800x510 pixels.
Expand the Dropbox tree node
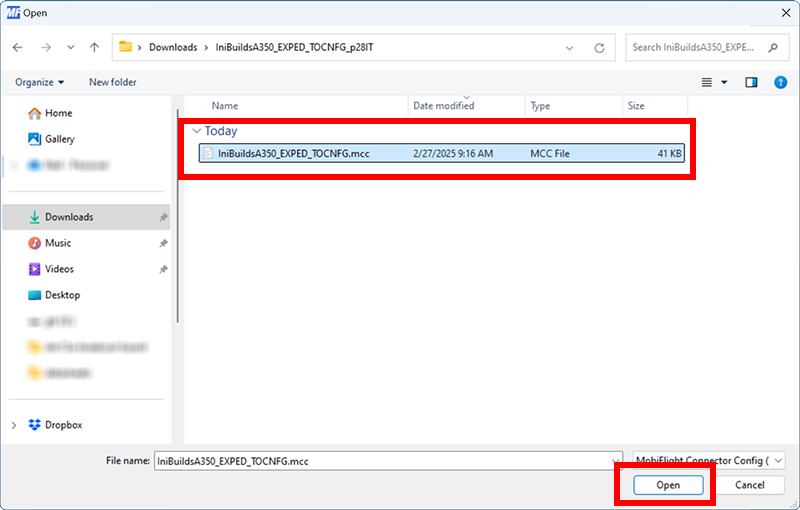coord(14,425)
